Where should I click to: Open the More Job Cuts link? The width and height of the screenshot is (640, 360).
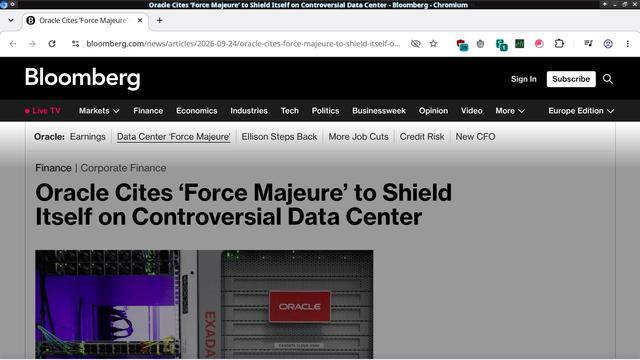coord(358,137)
